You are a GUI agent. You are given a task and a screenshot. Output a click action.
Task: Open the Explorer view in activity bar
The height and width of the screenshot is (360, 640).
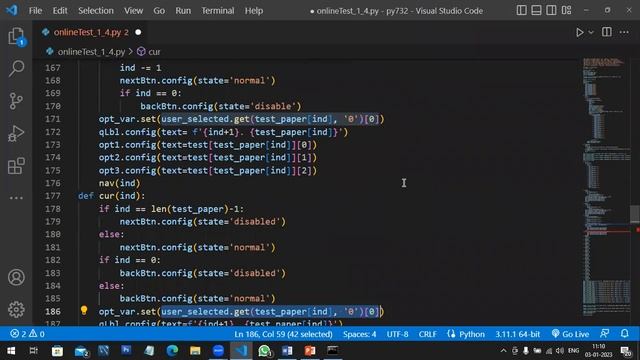click(x=16, y=36)
